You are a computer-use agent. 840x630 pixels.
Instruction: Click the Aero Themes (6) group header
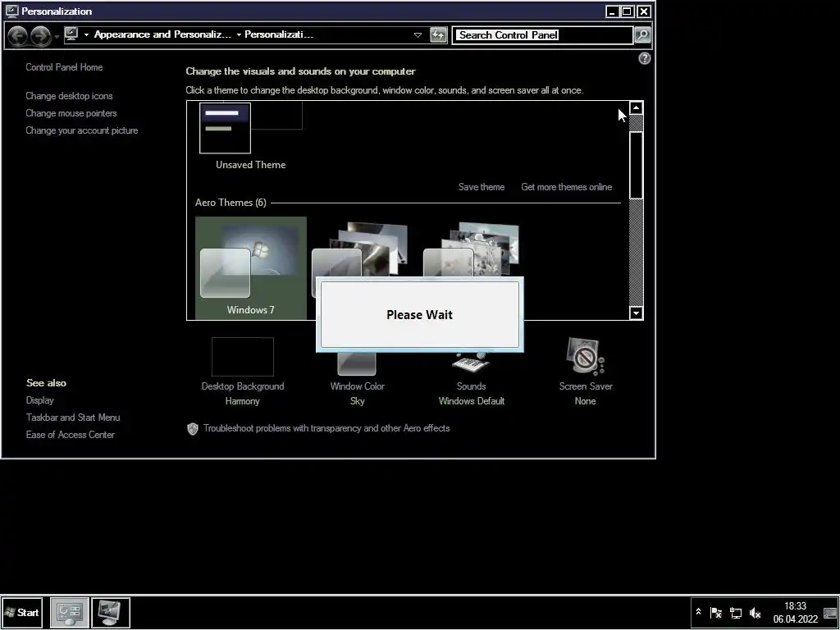231,203
